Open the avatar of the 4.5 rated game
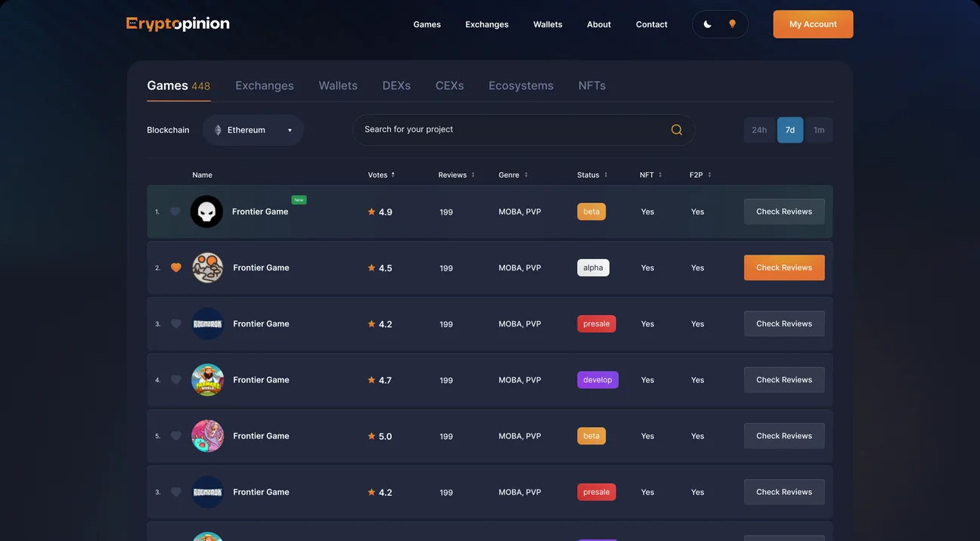Viewport: 980px width, 541px height. [207, 267]
